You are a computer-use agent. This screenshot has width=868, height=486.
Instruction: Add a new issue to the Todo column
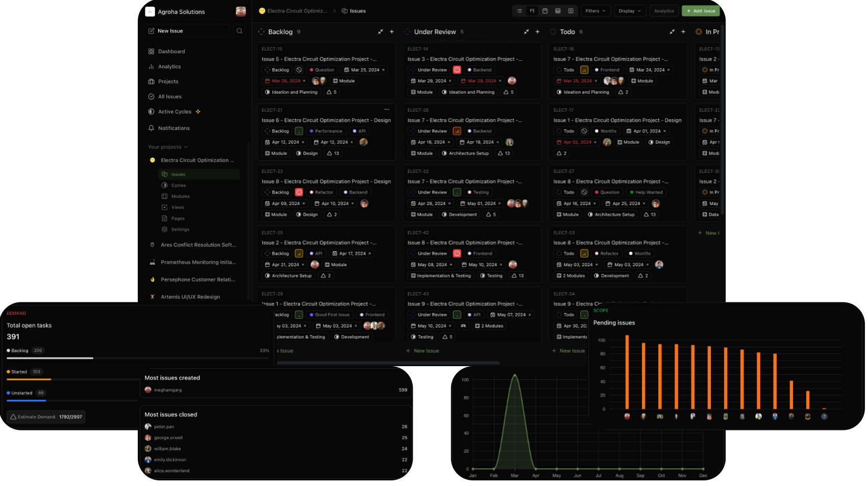pos(683,32)
